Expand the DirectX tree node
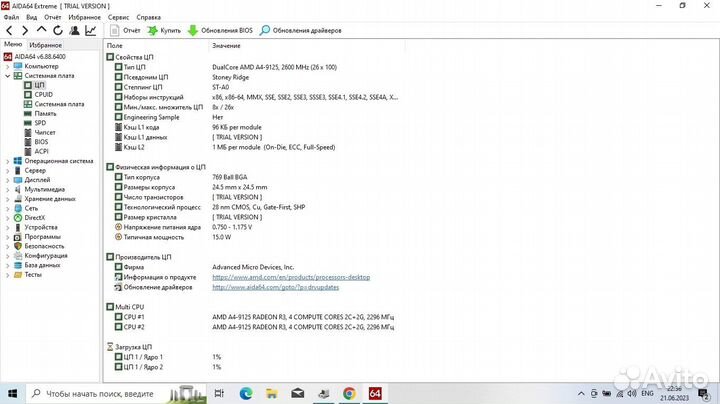This screenshot has height=404, width=720. tap(7, 218)
